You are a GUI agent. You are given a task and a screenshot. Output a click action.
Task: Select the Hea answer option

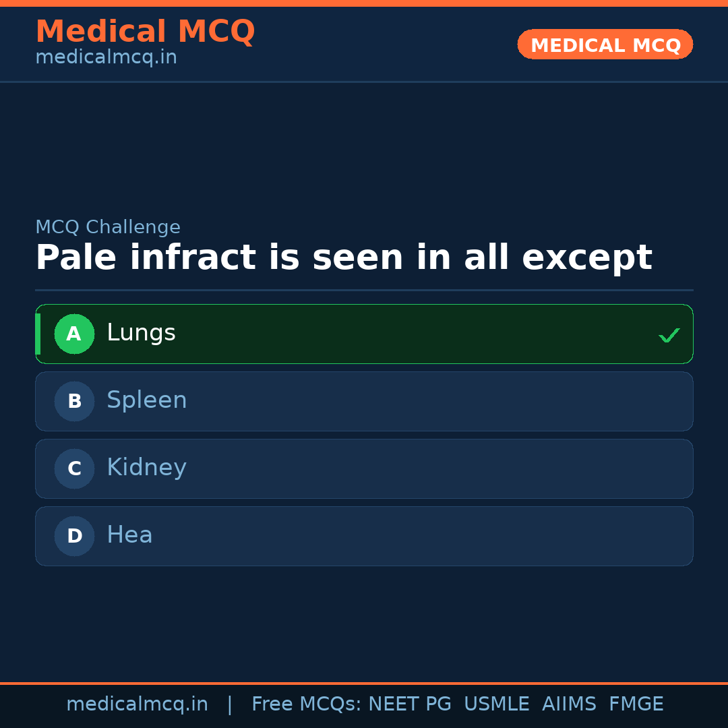click(129, 535)
